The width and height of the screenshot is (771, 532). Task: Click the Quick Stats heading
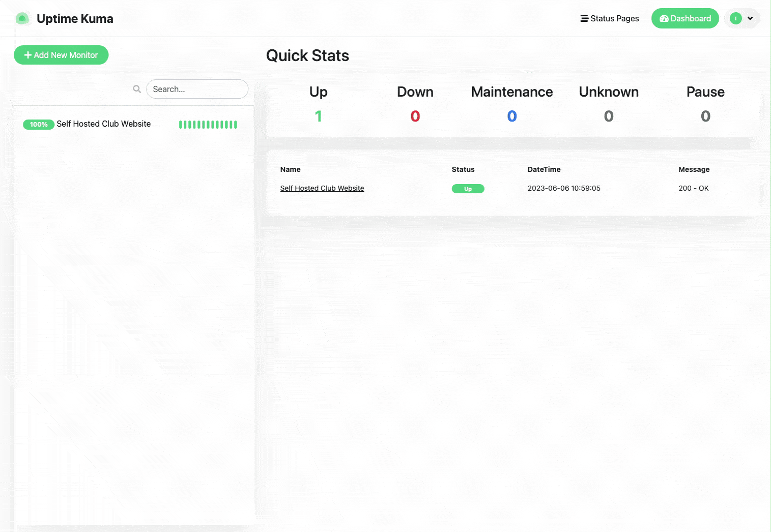(307, 55)
